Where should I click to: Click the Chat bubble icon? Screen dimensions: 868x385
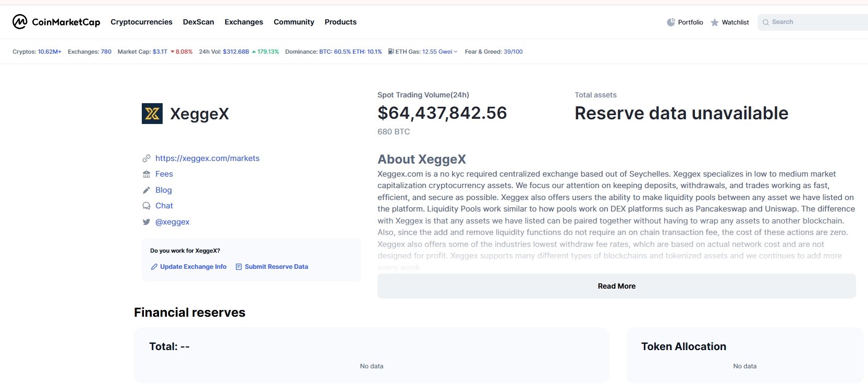(x=146, y=206)
